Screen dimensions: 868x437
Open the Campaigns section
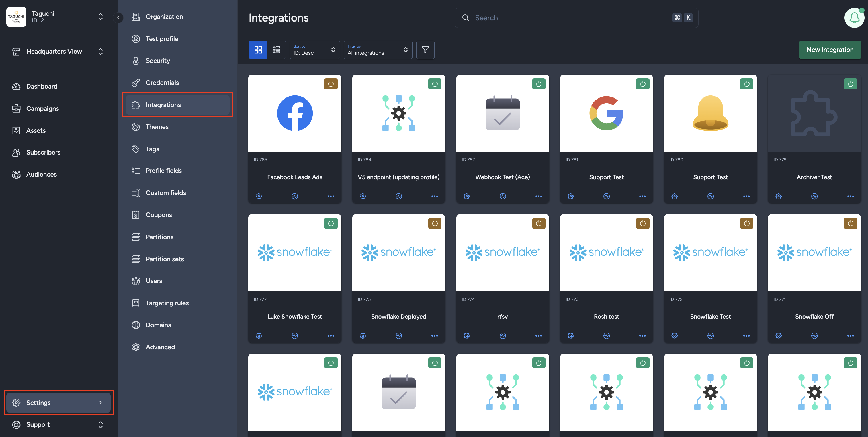click(x=42, y=108)
